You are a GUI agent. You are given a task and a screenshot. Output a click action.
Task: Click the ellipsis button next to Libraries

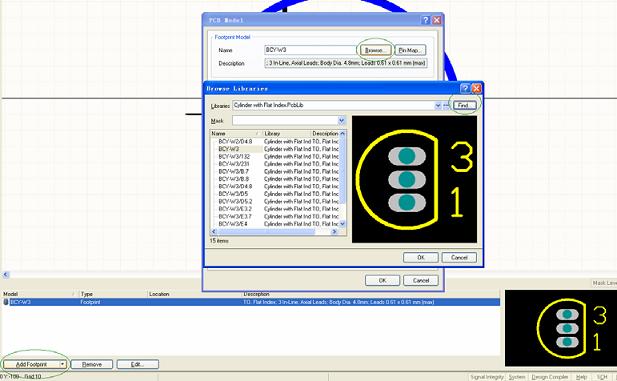pyautogui.click(x=446, y=105)
